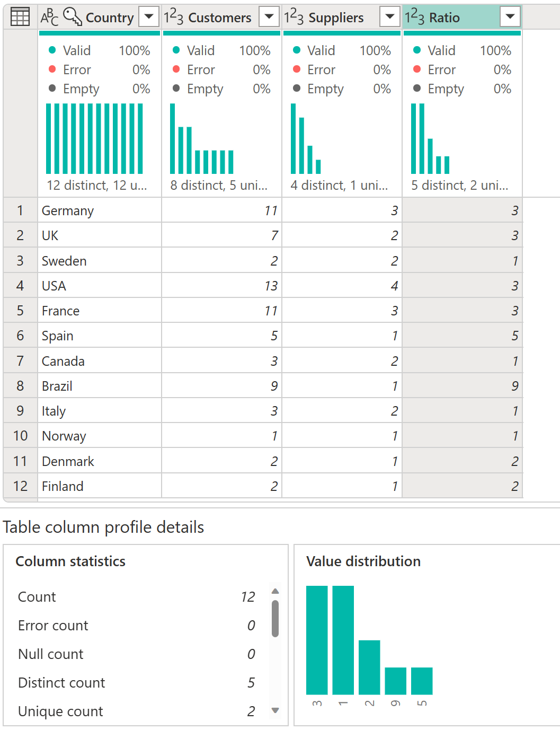Image resolution: width=560 pixels, height=730 pixels.
Task: Click the Valid indicator dot under Country
Action: coord(52,50)
